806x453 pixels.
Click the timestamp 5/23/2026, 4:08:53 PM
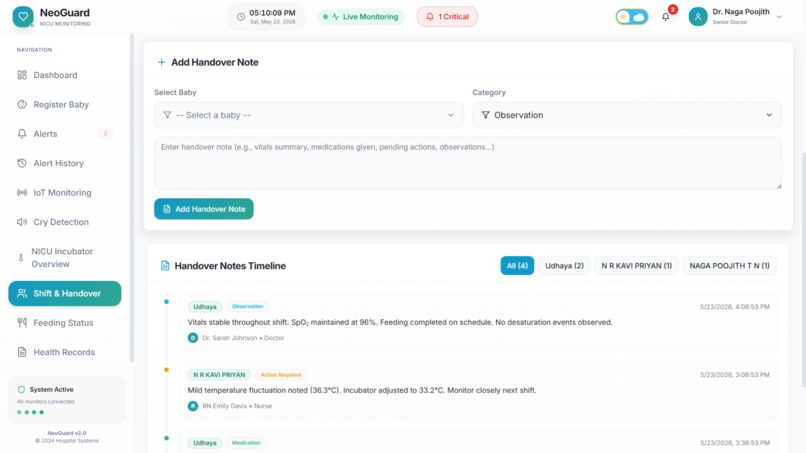(x=735, y=307)
